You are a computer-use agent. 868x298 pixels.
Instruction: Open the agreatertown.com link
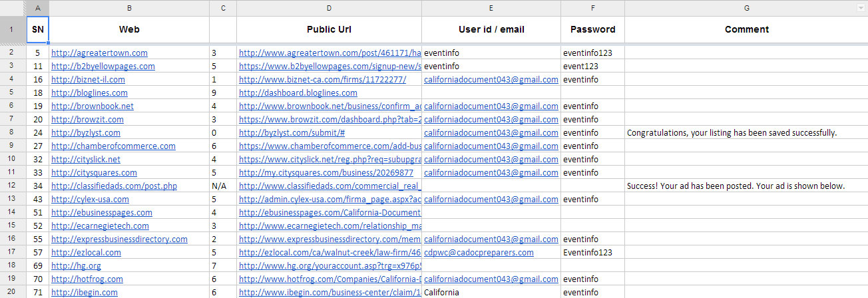click(x=99, y=53)
